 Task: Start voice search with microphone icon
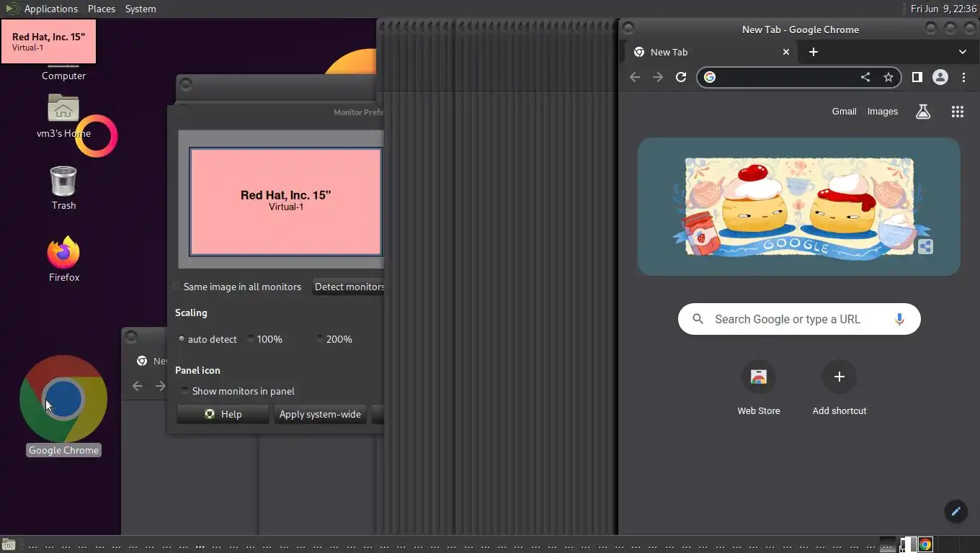[x=899, y=319]
